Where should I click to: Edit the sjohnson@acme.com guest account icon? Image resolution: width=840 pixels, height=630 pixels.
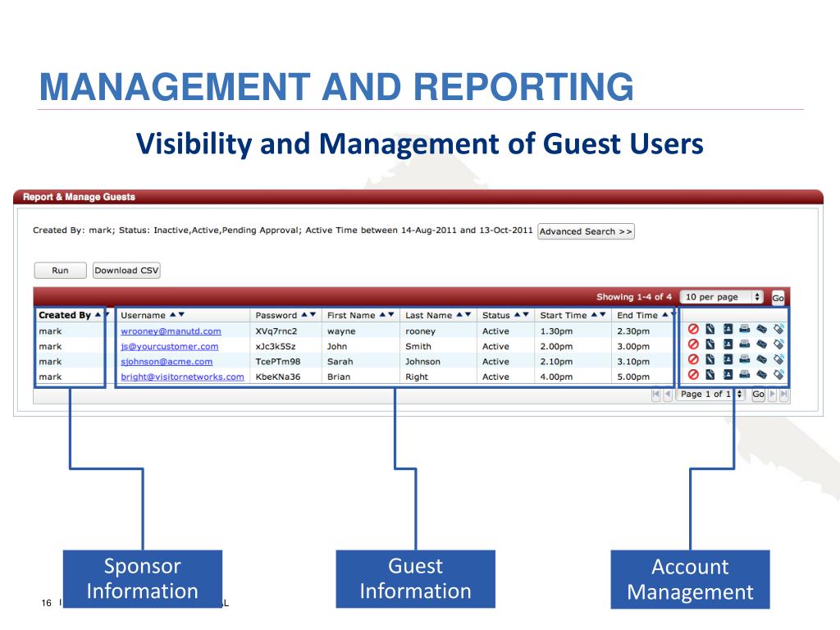point(710,359)
